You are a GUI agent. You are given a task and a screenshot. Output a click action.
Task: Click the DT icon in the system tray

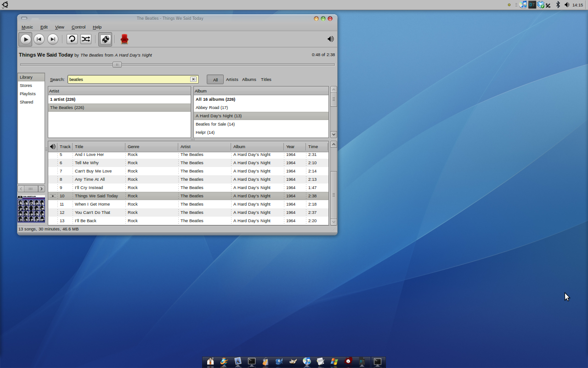[x=532, y=5]
